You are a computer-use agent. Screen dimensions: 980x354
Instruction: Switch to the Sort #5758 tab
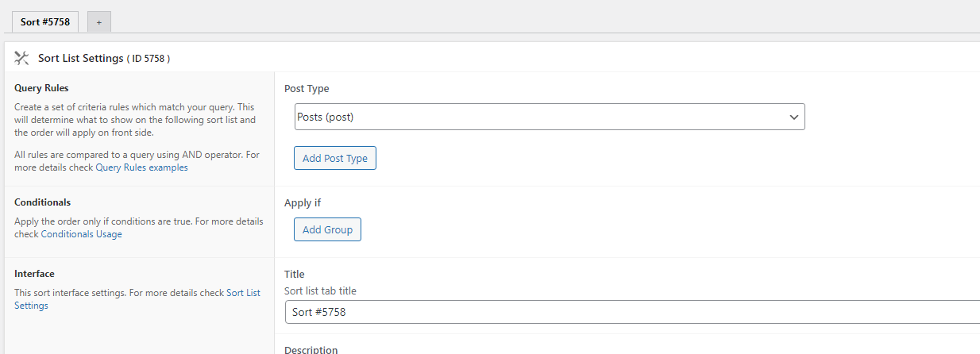[45, 22]
